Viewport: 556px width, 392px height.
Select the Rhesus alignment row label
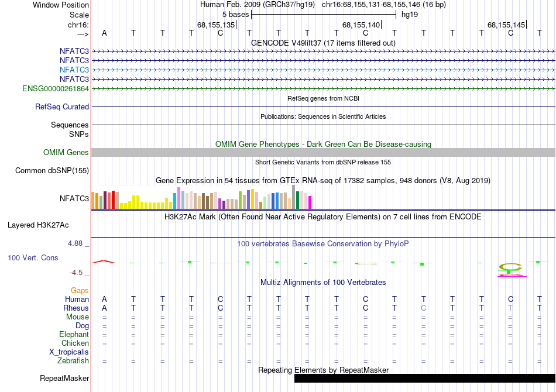click(76, 308)
